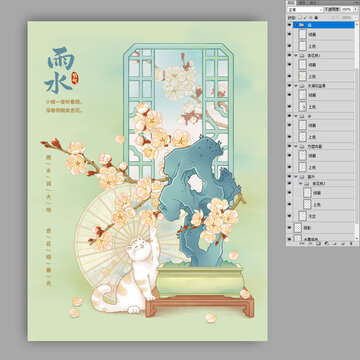
Task: Delete layer using the trash icon
Action: tap(351, 243)
